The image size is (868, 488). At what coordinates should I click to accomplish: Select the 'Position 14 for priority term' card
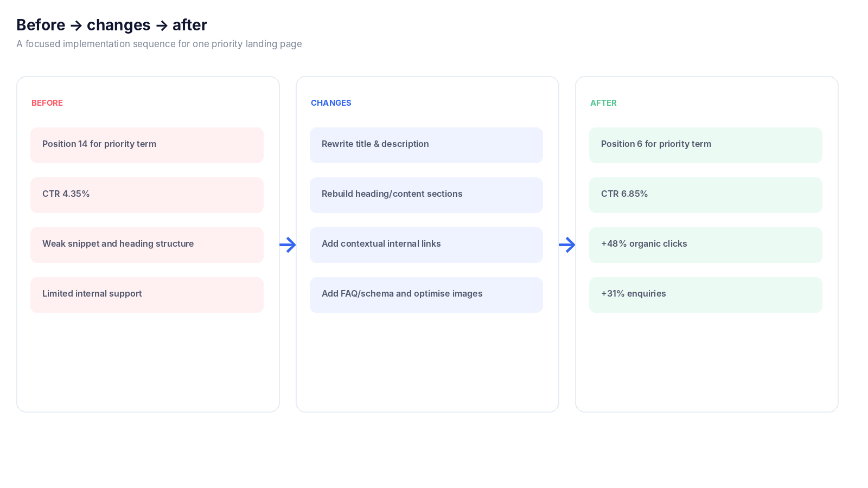pos(147,145)
